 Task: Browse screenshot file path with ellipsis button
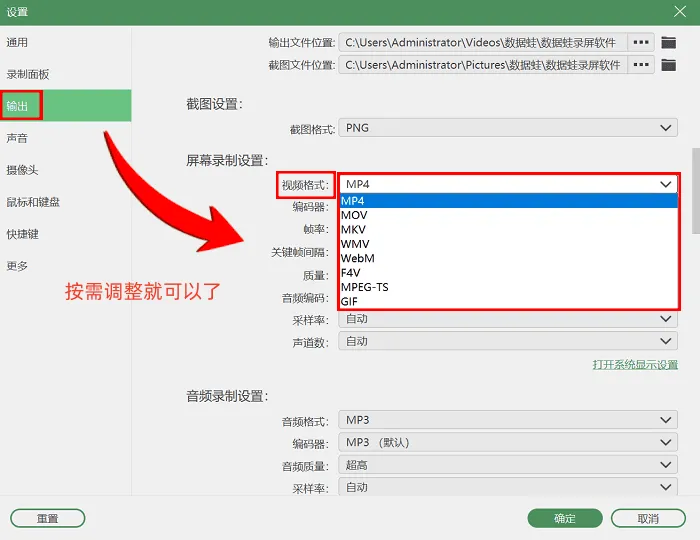point(641,65)
